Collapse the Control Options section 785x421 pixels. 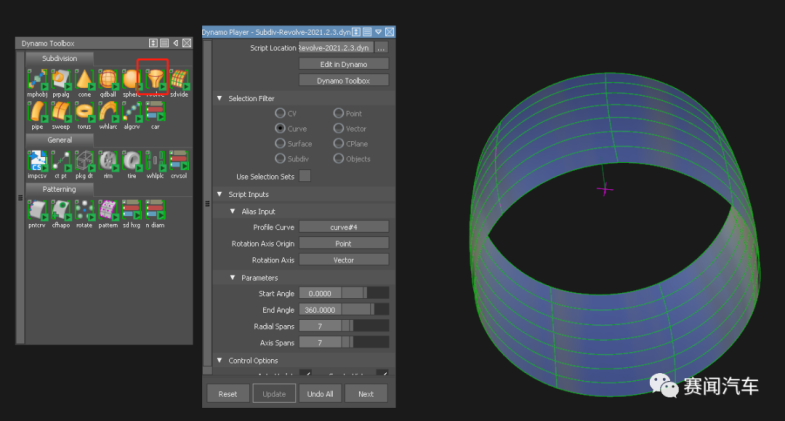219,360
